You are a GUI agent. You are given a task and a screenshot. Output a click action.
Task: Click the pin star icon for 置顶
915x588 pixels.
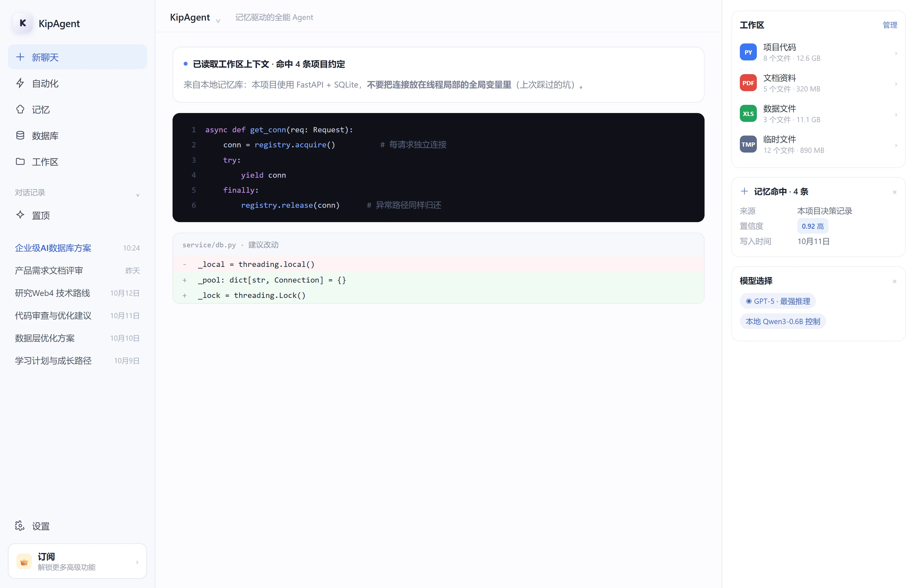tap(20, 215)
